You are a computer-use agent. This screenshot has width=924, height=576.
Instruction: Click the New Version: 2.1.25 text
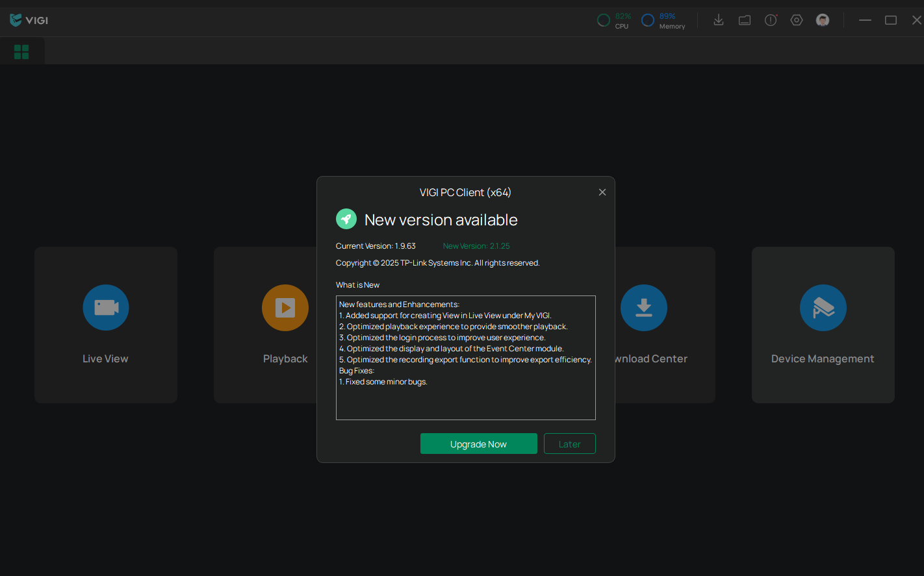click(x=476, y=246)
